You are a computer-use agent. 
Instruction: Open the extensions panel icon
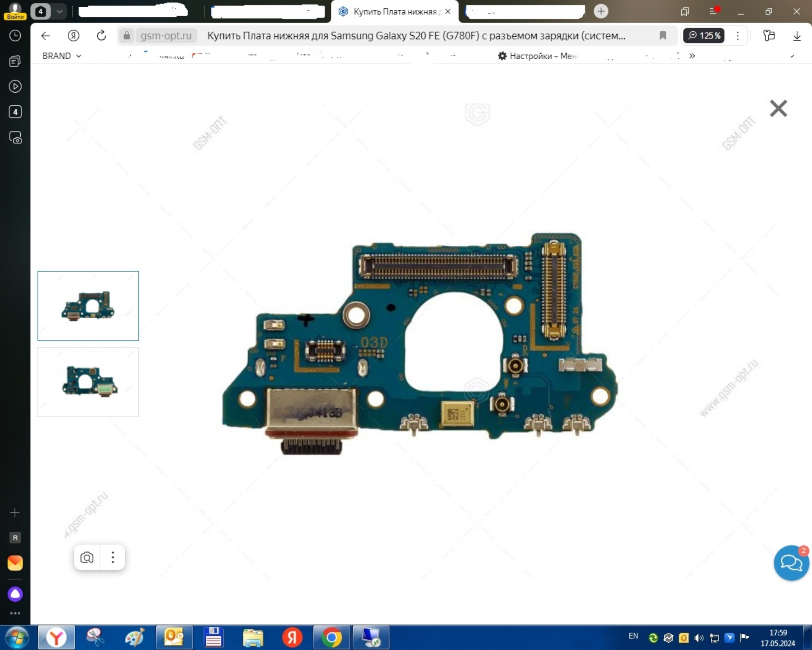tap(769, 36)
